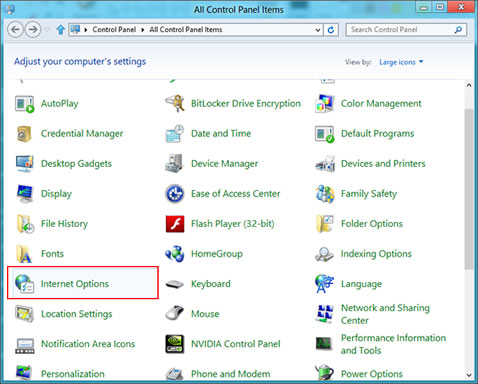
Task: Open the HomeGroup icon
Action: click(x=175, y=254)
